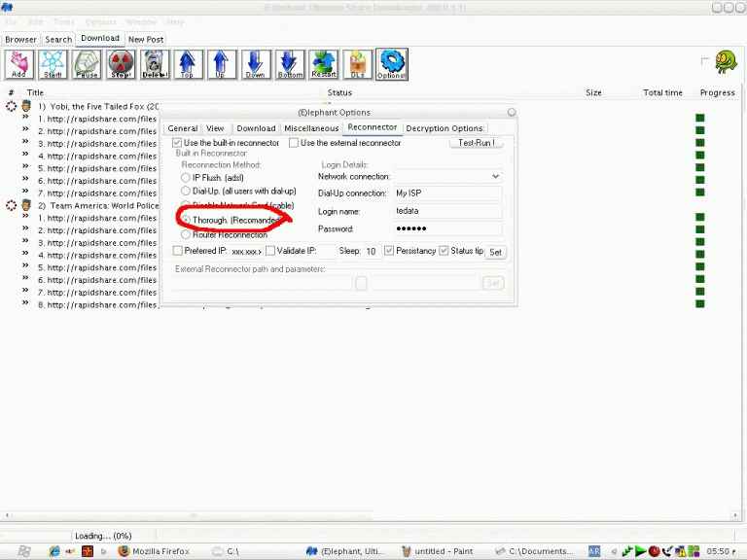Switch to the Miscellaneous options tab
Viewport: 747px width, 560px height.
[x=311, y=128]
